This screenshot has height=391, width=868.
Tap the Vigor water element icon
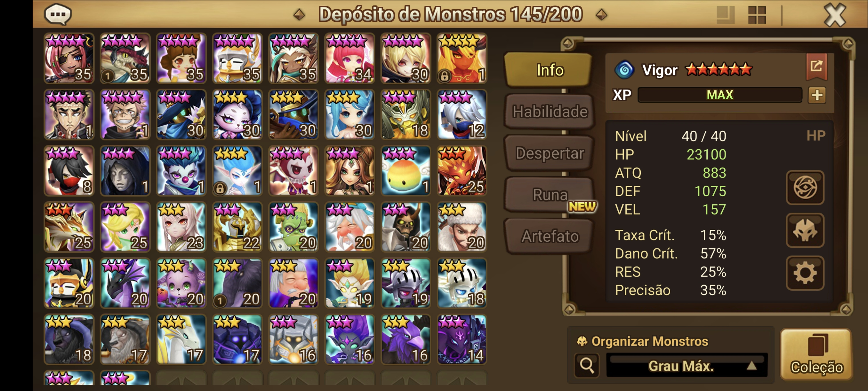pyautogui.click(x=624, y=70)
